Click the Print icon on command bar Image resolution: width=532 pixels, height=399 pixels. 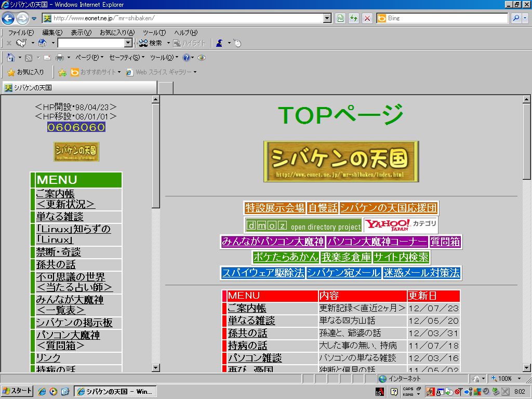60,58
